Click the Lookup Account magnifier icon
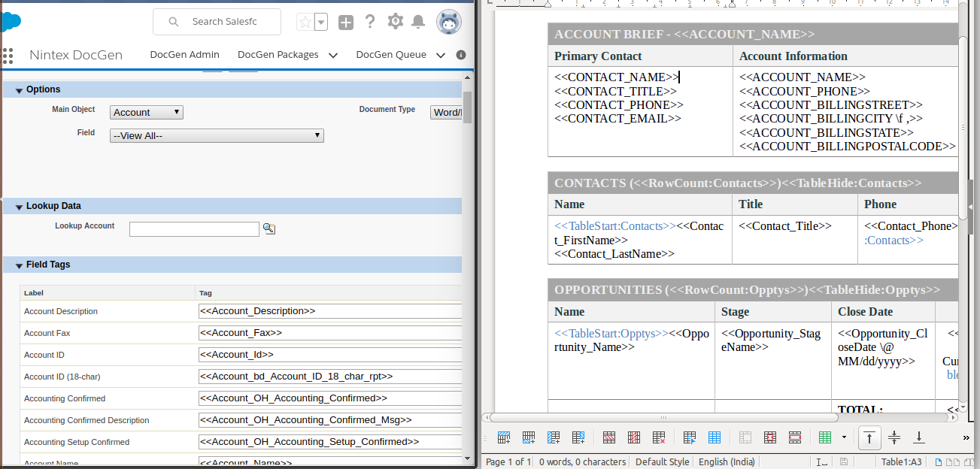The height and width of the screenshot is (469, 980). pyautogui.click(x=269, y=228)
